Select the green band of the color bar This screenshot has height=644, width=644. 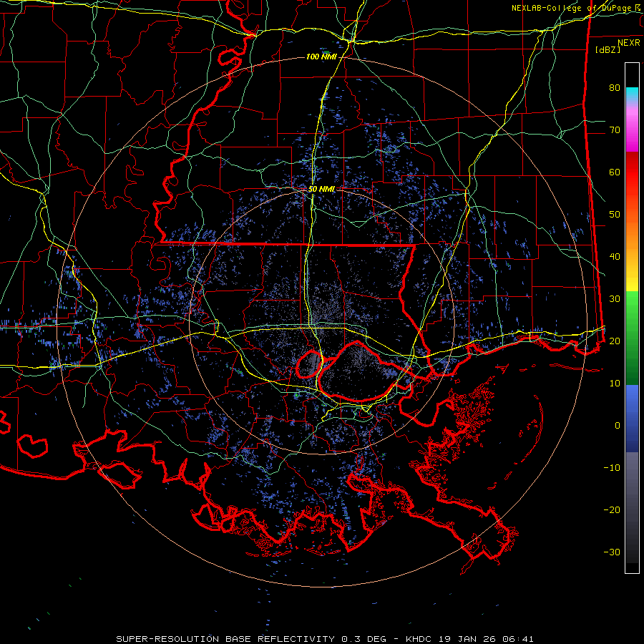632,338
